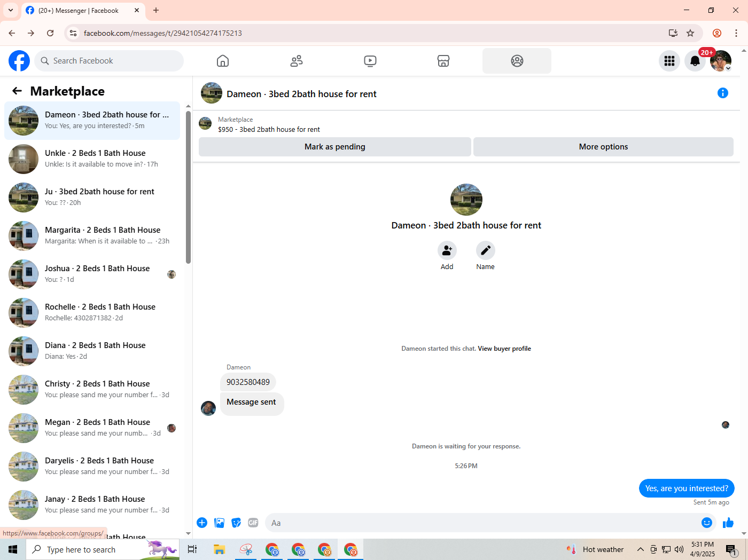Click the Add people icon
The height and width of the screenshot is (560, 748).
[447, 250]
